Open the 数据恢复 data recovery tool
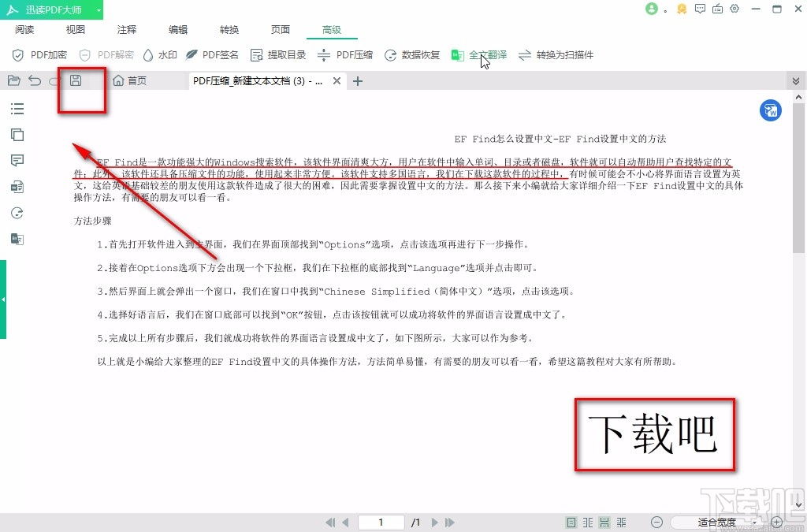 pos(408,55)
